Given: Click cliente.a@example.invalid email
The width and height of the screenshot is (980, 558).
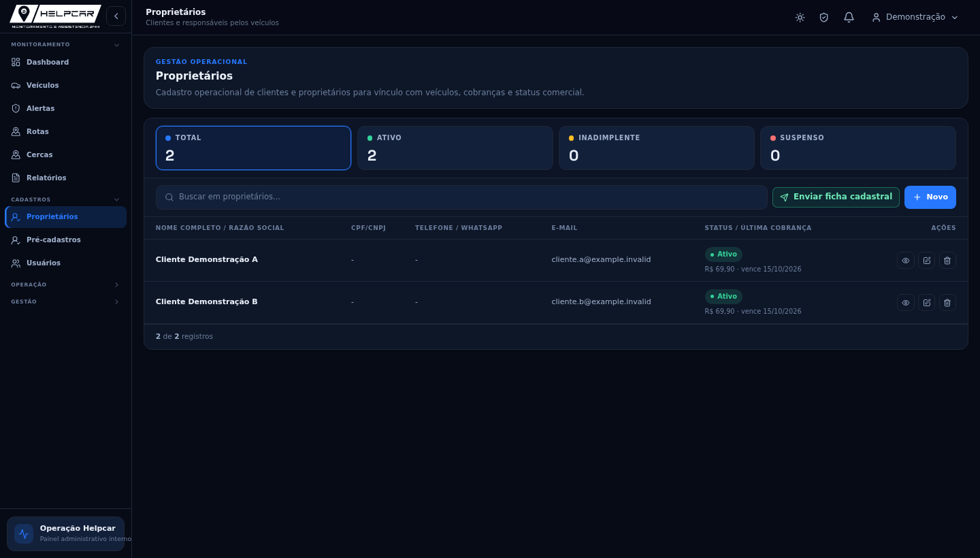Looking at the screenshot, I should [601, 259].
